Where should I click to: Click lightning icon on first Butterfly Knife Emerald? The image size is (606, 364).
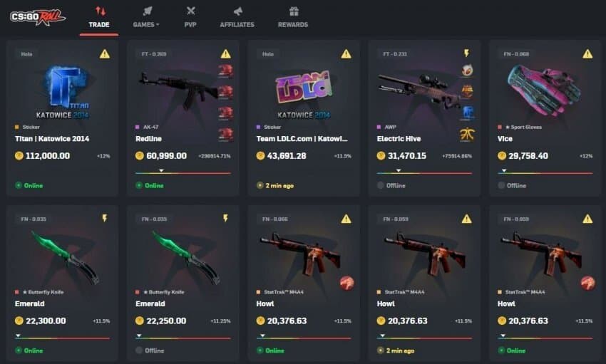tap(104, 218)
